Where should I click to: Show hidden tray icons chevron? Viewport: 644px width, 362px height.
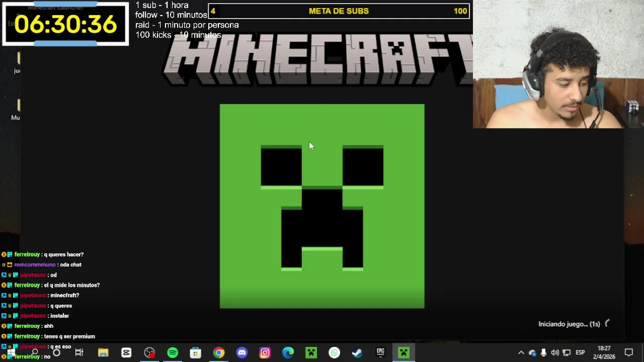pyautogui.click(x=521, y=352)
